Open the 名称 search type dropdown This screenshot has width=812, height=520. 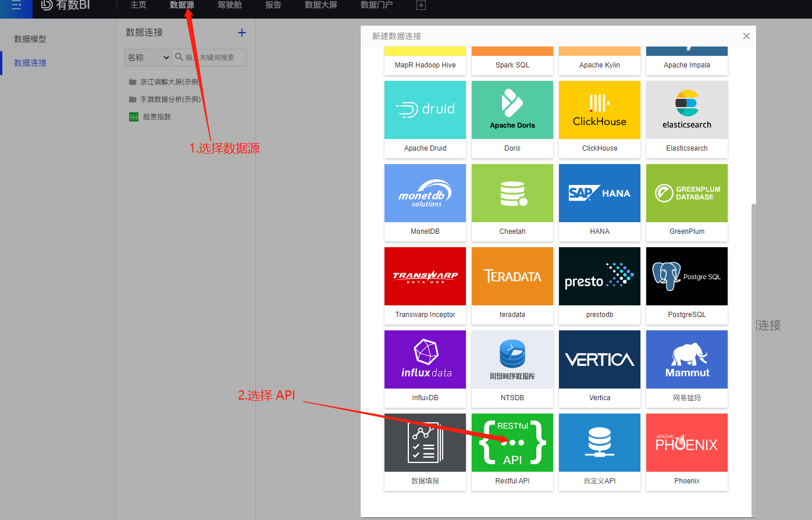pyautogui.click(x=148, y=58)
